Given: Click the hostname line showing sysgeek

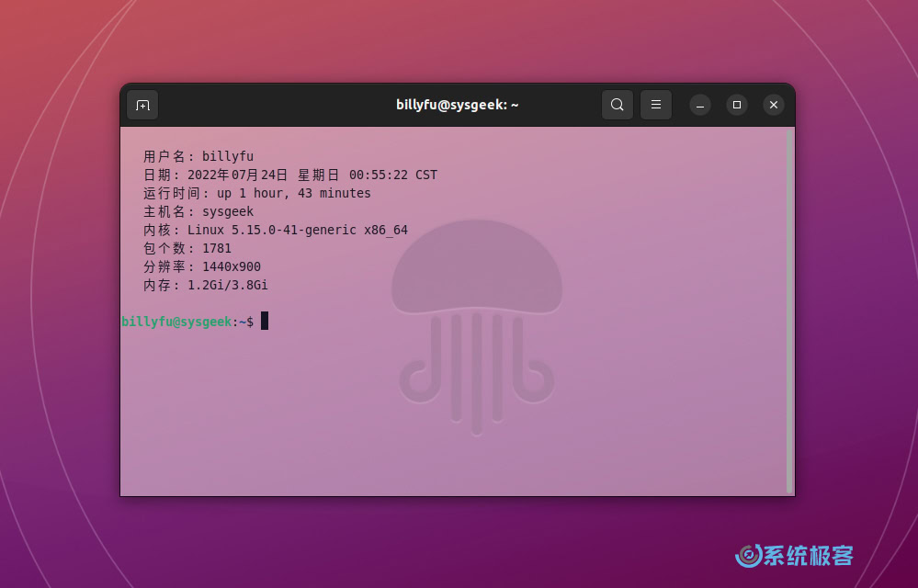Looking at the screenshot, I should click(x=198, y=212).
